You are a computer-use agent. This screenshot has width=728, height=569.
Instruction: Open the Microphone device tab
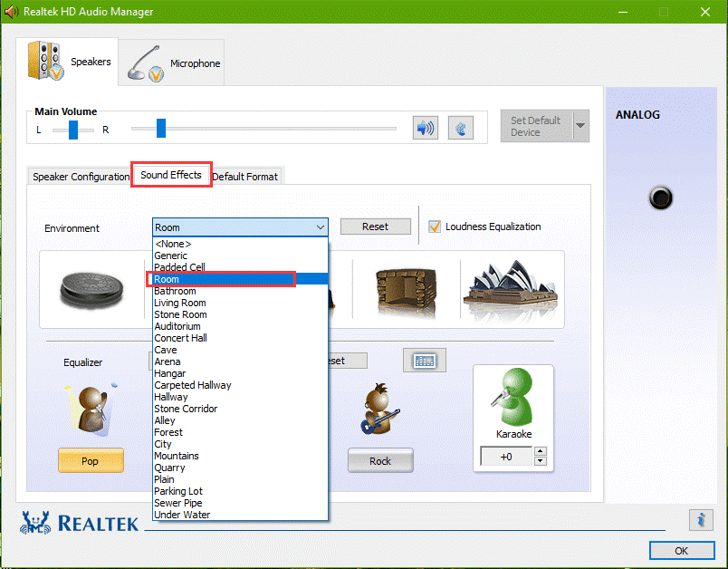[x=172, y=63]
